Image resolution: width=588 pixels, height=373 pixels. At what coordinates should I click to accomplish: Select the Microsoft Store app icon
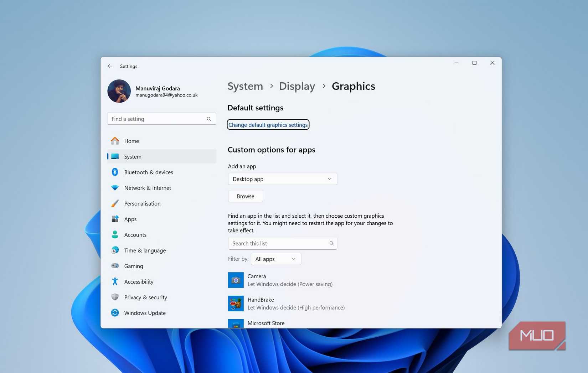(236, 323)
